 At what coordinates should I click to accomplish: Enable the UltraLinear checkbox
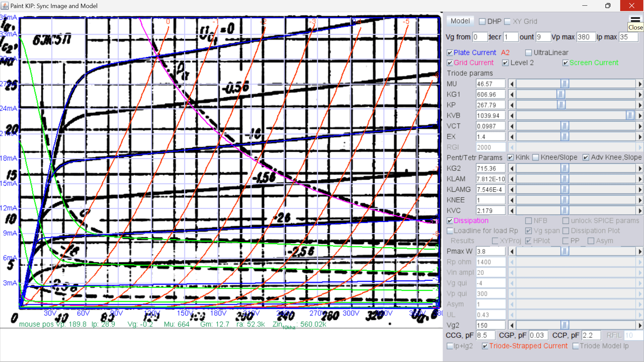coord(529,53)
